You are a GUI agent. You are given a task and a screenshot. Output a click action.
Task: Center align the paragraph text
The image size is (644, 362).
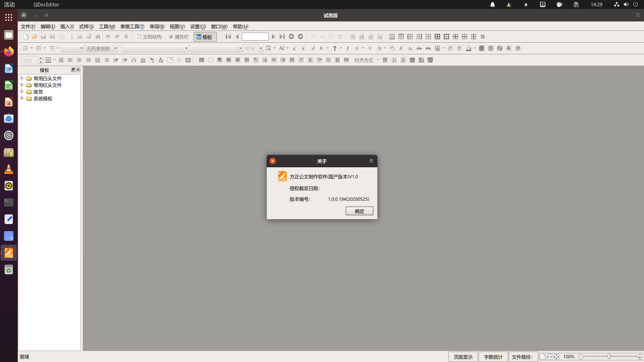(x=79, y=60)
